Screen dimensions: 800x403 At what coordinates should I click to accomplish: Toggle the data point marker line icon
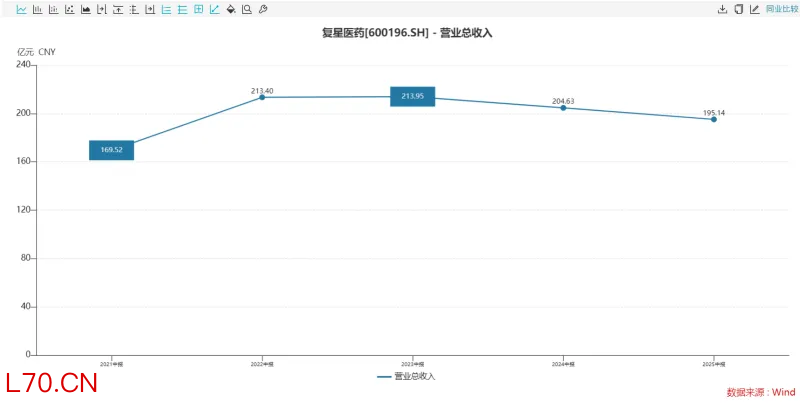pyautogui.click(x=215, y=9)
